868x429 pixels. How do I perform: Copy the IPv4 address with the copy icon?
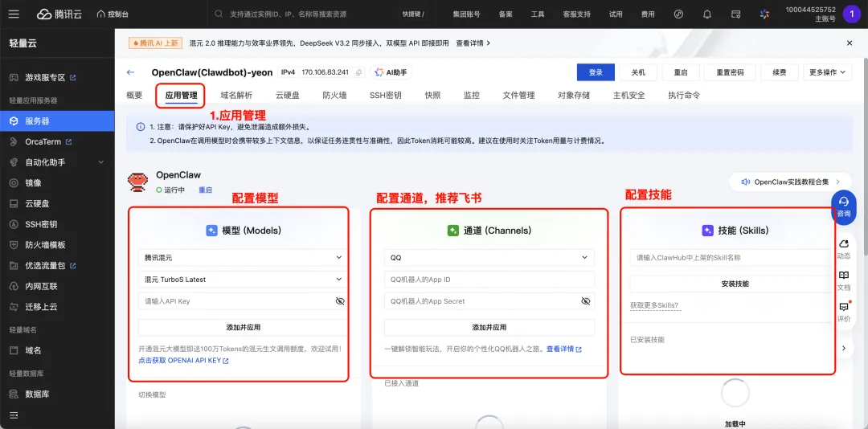tap(358, 72)
